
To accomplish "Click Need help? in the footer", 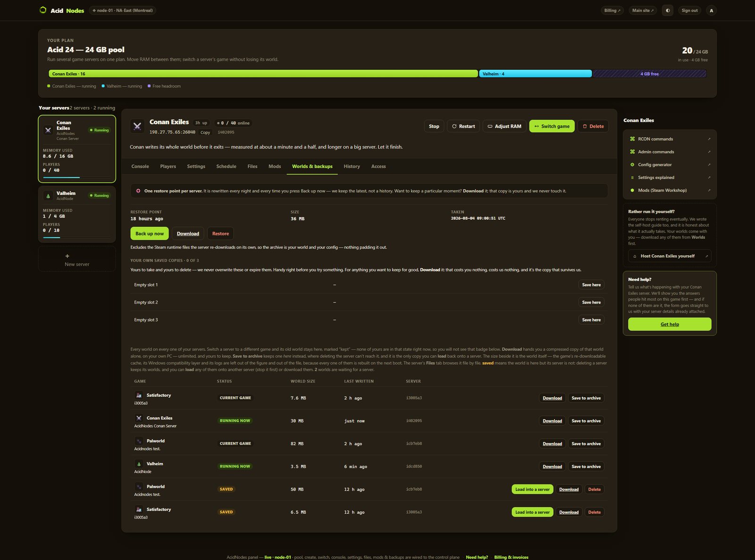I will click(477, 557).
